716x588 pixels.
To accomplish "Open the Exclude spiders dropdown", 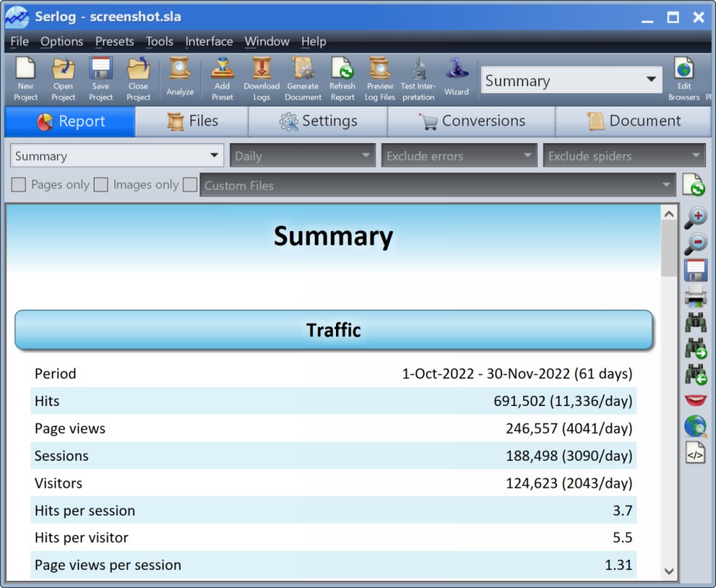I will (x=623, y=156).
